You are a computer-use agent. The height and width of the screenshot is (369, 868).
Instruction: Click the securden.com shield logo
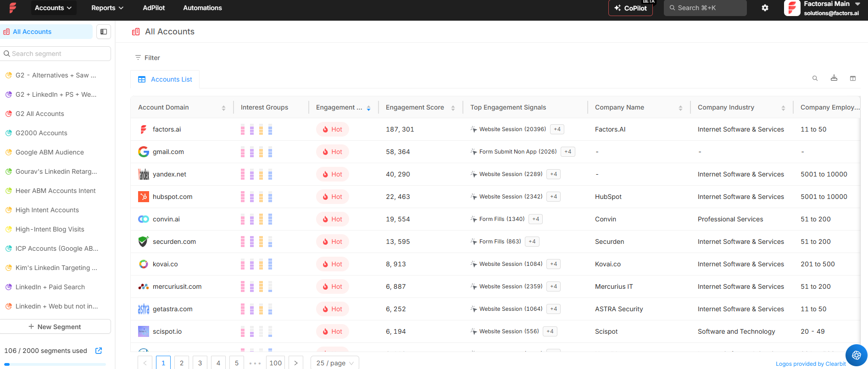(x=144, y=242)
